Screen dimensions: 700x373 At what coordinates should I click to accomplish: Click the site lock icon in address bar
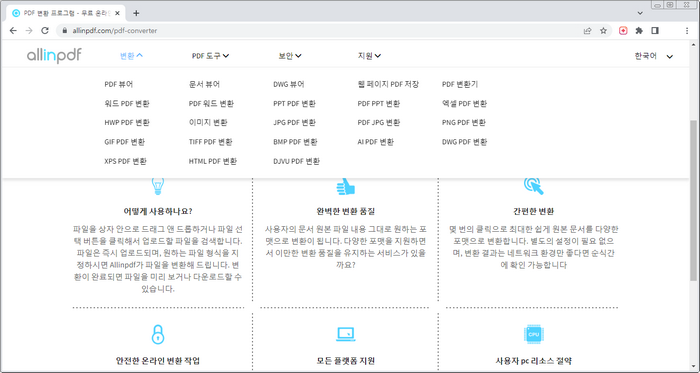pyautogui.click(x=65, y=31)
